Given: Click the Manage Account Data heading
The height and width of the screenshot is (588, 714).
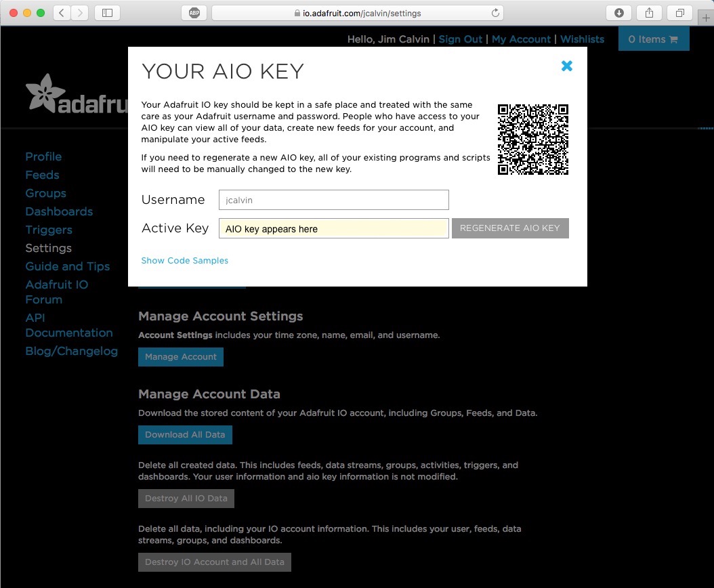Looking at the screenshot, I should click(209, 394).
